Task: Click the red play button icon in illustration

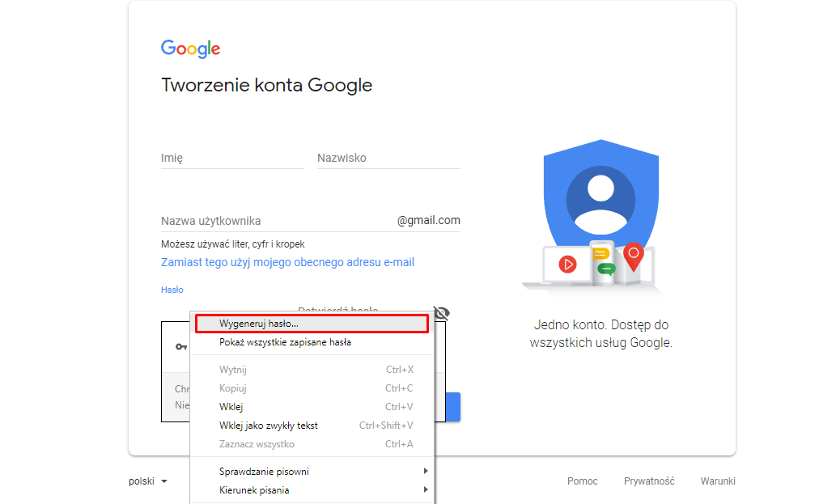Action: (x=568, y=265)
